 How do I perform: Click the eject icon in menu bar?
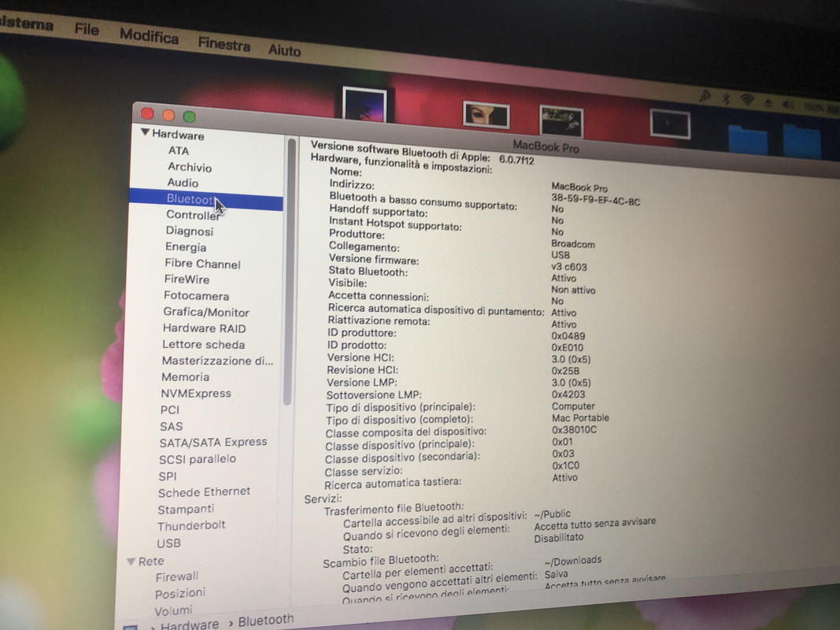click(768, 103)
